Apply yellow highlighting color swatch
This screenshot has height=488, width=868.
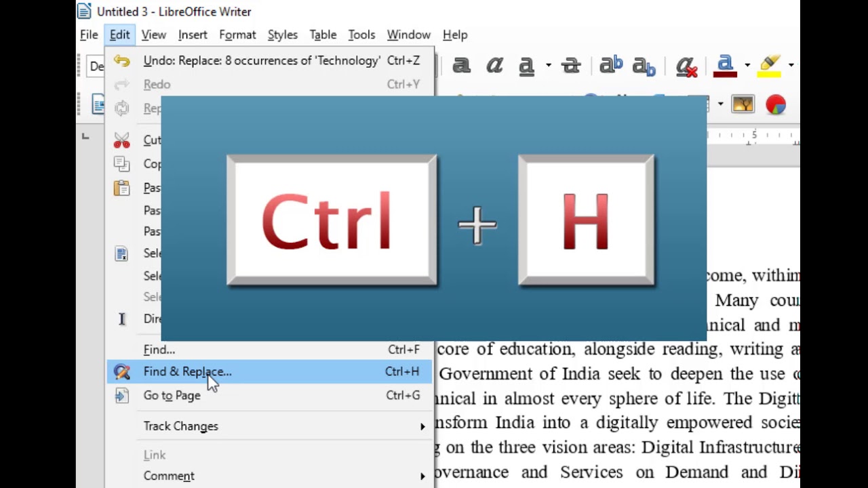[x=769, y=66]
